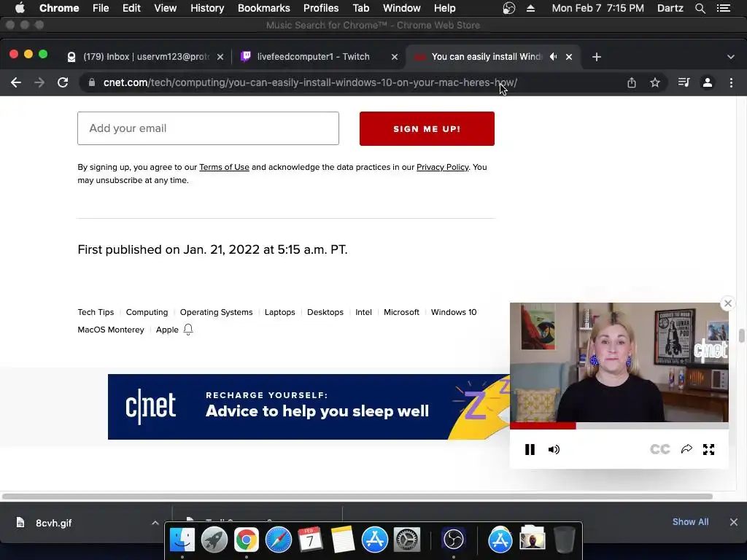Open Launchpad from the dock
747x560 pixels.
coord(214,540)
